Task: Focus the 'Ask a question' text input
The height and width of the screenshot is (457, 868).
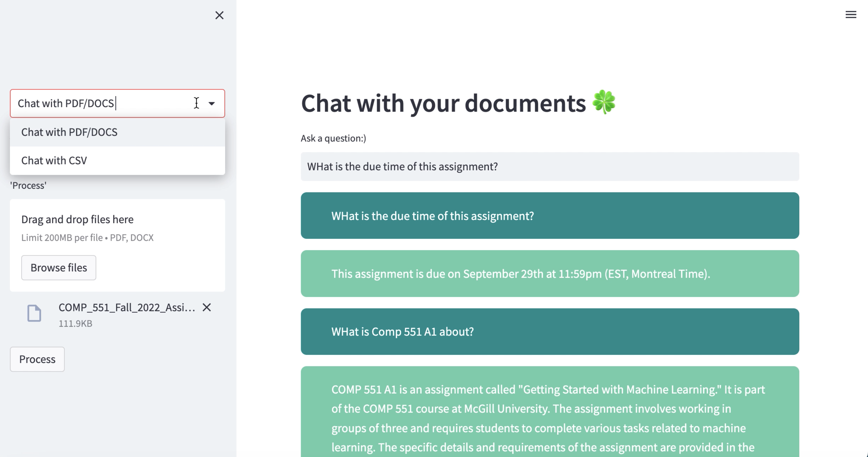Action: pyautogui.click(x=549, y=166)
